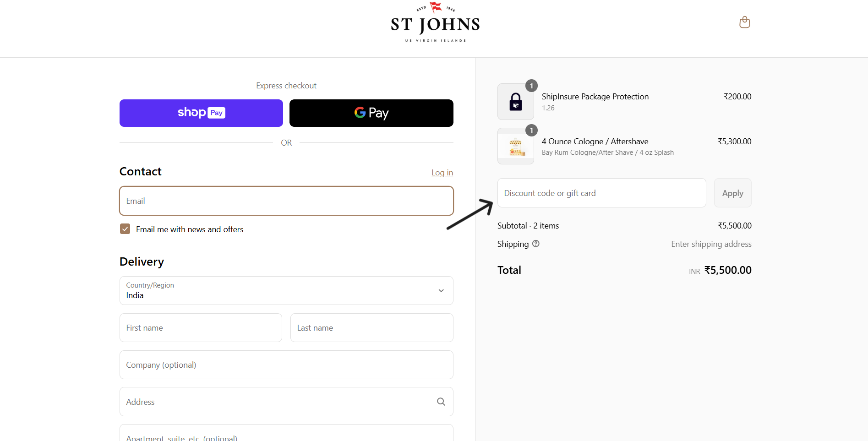
Task: Click the shipping help question mark icon
Action: tap(535, 244)
